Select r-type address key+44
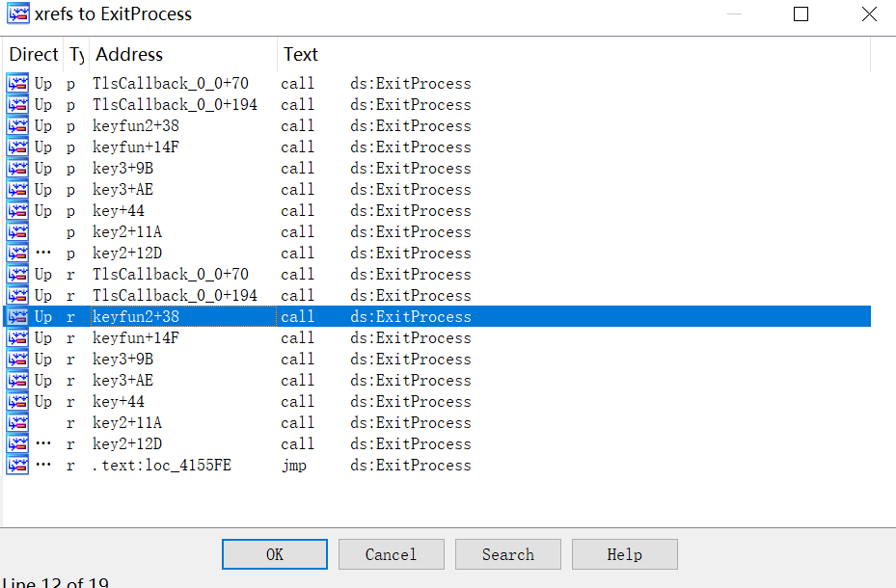The width and height of the screenshot is (896, 588). 119,401
